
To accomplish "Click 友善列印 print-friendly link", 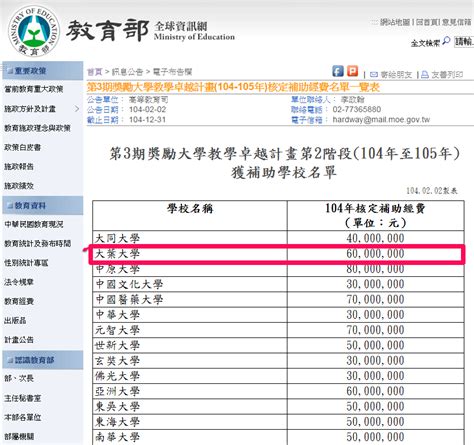I will coord(447,75).
